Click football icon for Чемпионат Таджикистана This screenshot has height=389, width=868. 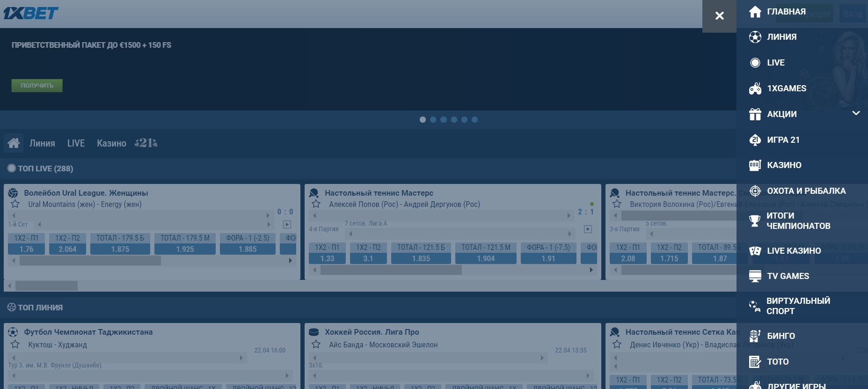(13, 332)
